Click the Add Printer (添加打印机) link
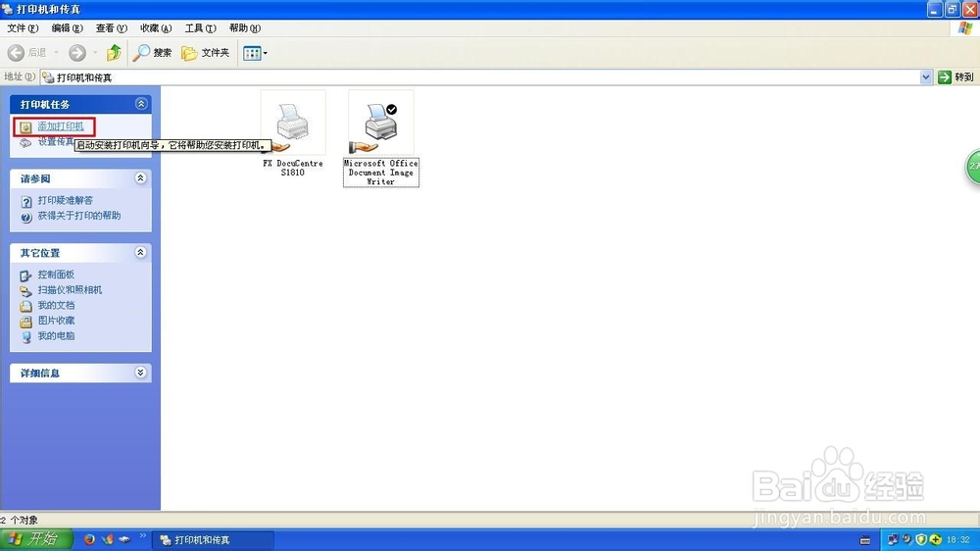 pos(61,126)
